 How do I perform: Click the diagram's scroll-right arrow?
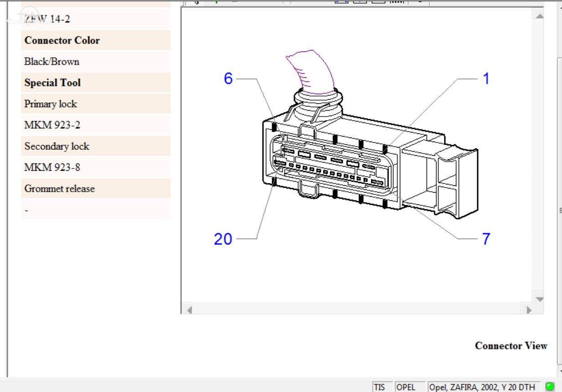[529, 310]
